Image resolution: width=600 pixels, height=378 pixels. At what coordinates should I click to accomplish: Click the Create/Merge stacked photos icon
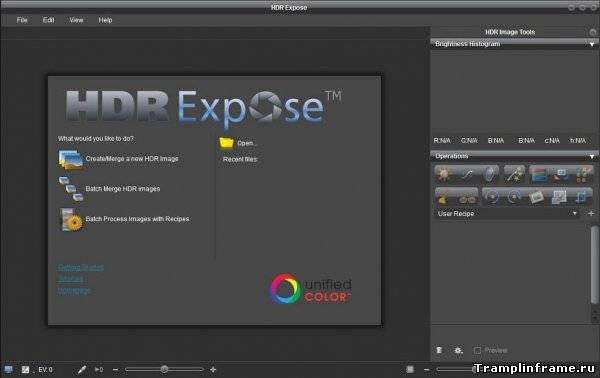(x=70, y=159)
